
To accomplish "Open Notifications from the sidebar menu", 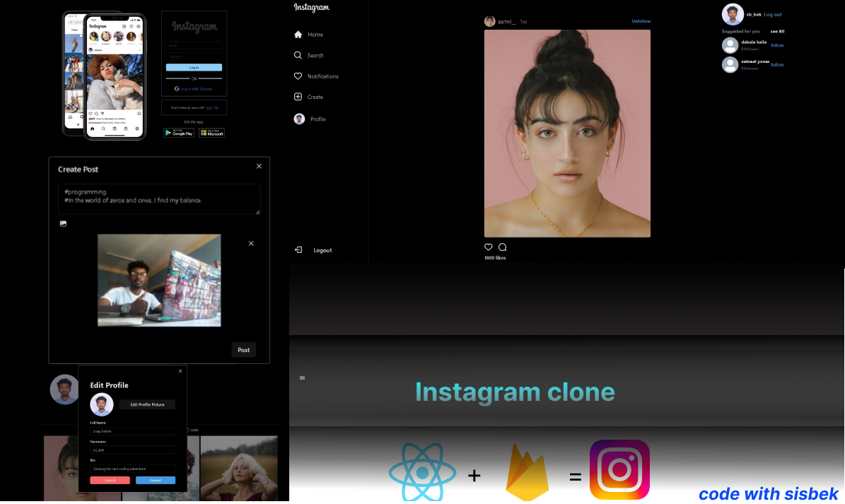I will (323, 76).
